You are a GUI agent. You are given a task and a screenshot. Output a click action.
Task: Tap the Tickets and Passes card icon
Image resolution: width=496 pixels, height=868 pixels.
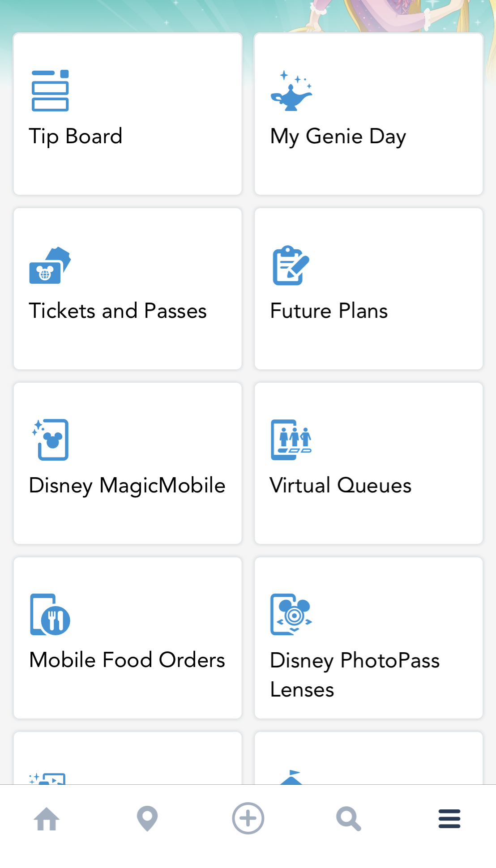pyautogui.click(x=50, y=265)
